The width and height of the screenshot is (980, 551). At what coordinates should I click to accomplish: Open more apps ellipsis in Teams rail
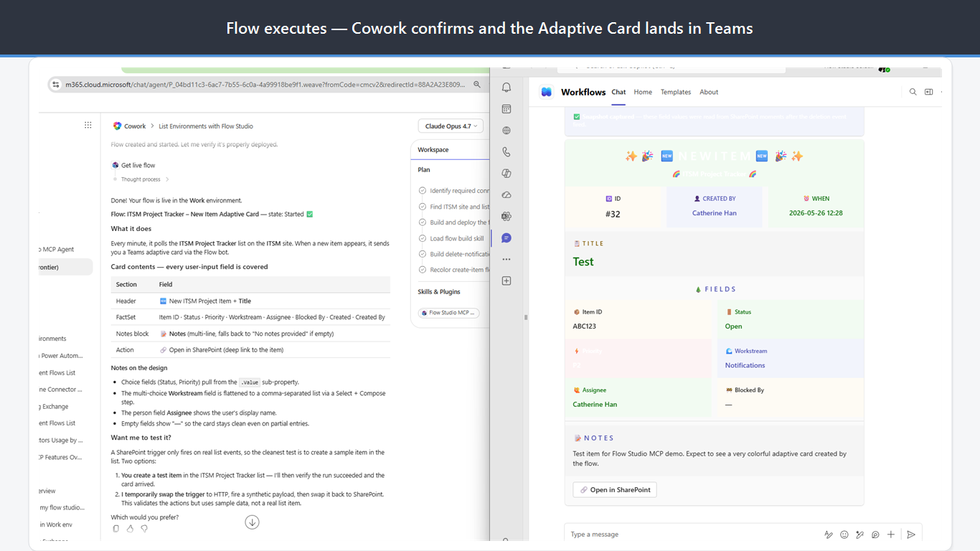[x=507, y=259]
